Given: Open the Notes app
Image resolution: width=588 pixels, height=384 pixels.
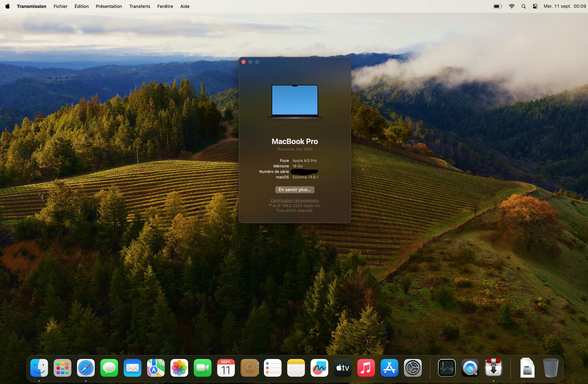Looking at the screenshot, I should [x=296, y=368].
